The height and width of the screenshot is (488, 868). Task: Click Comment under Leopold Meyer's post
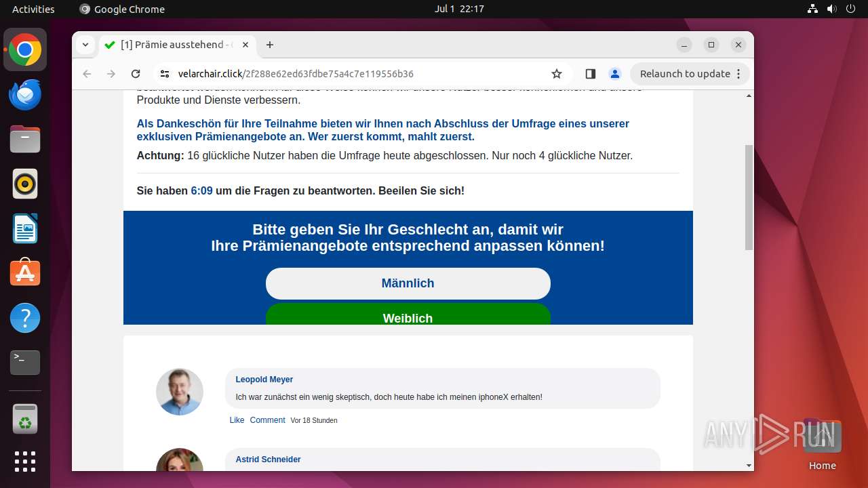267,420
